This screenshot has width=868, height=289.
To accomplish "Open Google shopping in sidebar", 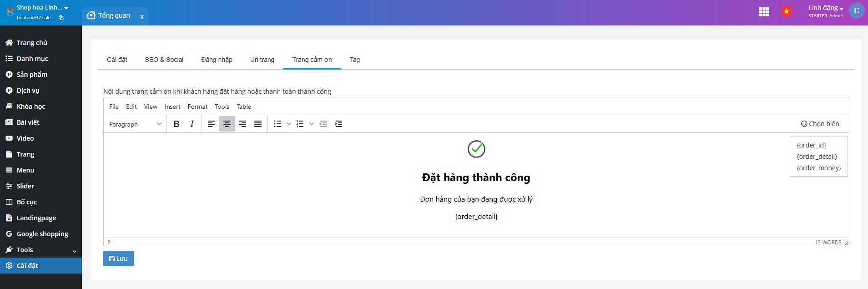I will point(41,234).
